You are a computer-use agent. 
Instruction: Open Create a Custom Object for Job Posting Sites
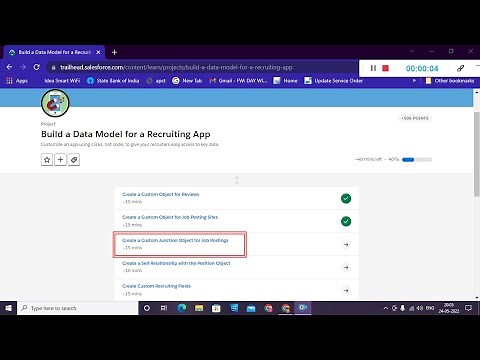(x=170, y=217)
